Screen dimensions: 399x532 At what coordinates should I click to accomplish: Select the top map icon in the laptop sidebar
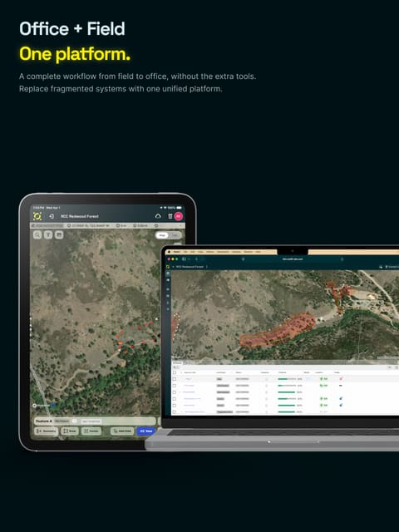click(168, 273)
